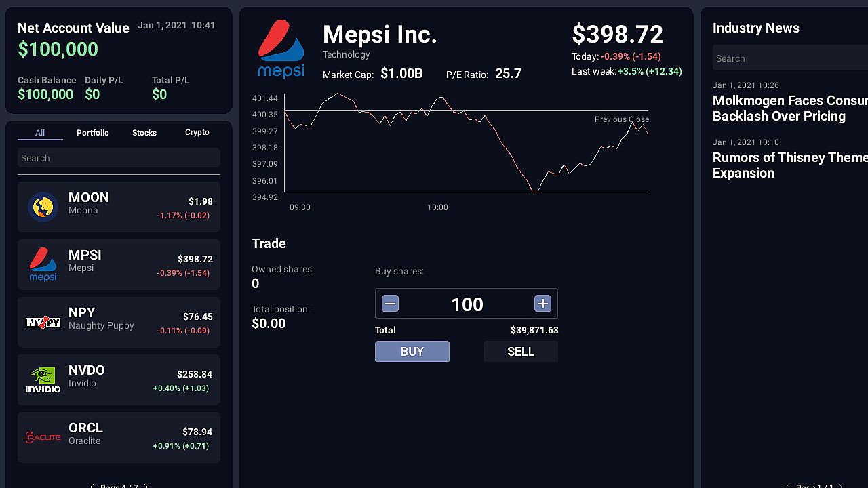Click the Invidio eye logo icon
The image size is (868, 488).
point(43,380)
